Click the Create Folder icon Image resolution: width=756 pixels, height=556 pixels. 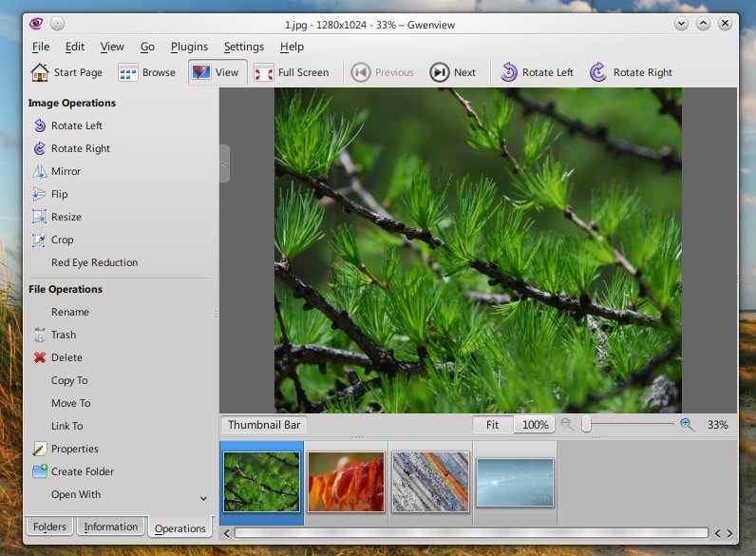[x=40, y=471]
